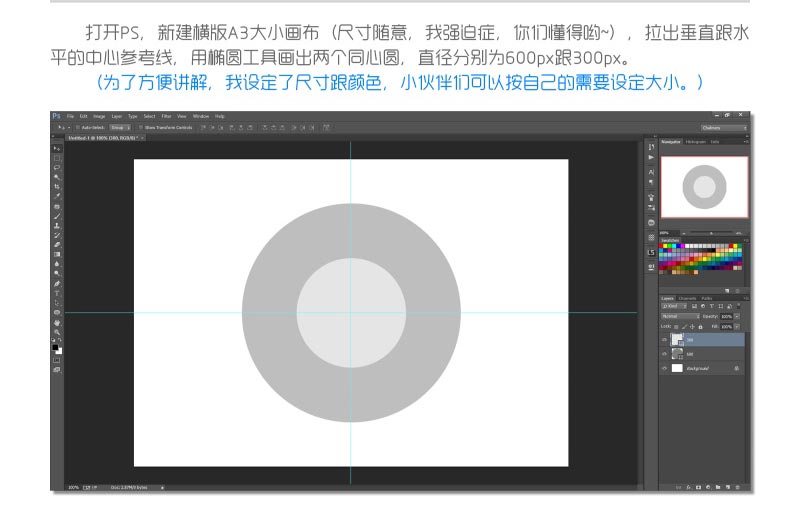800x505 pixels.
Task: Enable Show Transform Controls checkbox
Action: coord(140,128)
